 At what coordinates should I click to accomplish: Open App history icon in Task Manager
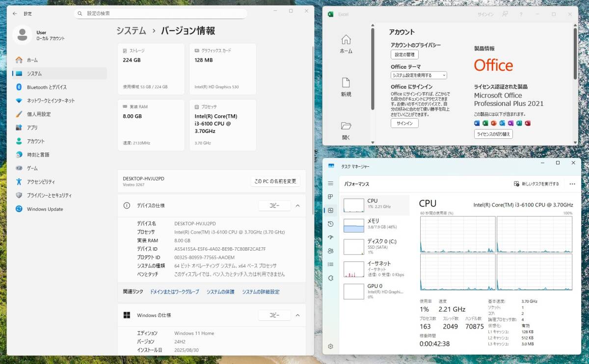click(x=330, y=224)
